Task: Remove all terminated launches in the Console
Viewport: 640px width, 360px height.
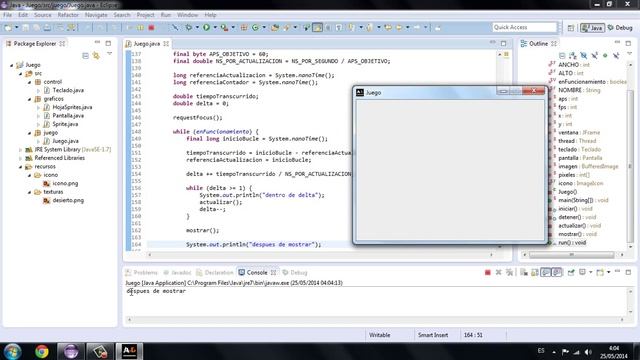Action: (x=509, y=272)
